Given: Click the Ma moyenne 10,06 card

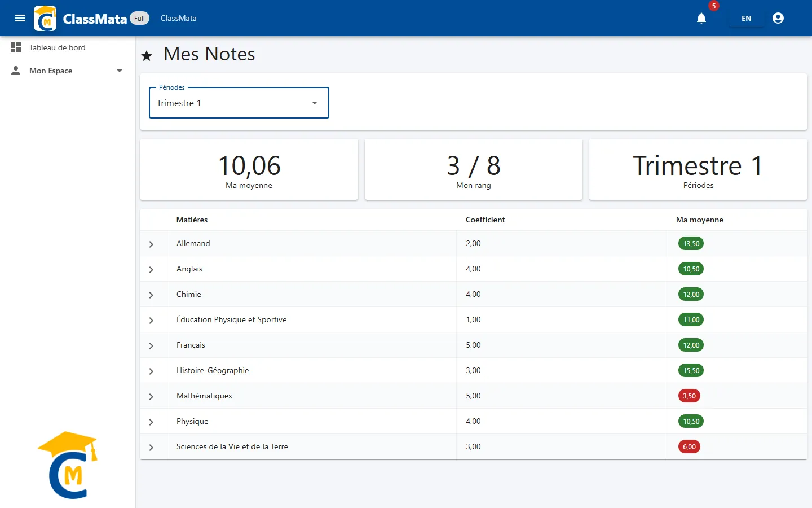Looking at the screenshot, I should click(249, 169).
